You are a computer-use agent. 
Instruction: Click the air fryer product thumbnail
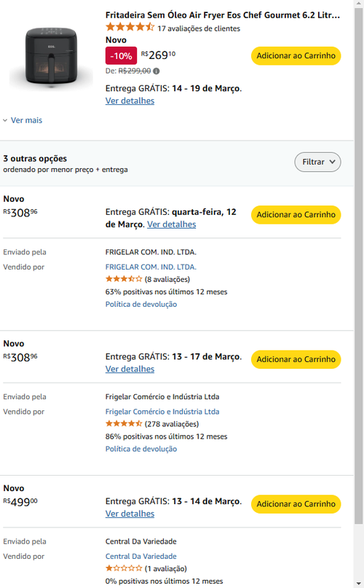coord(52,56)
